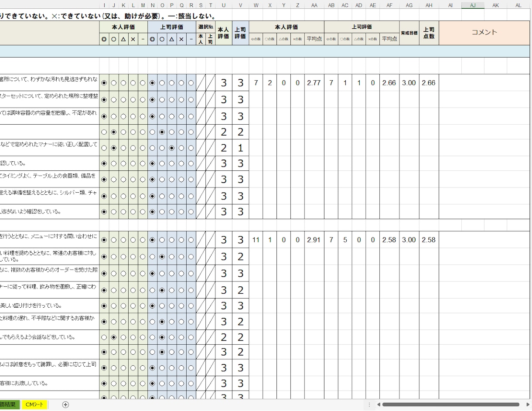This screenshot has width=532, height=411.
Task: Select column AK header
Action: pos(495,5)
